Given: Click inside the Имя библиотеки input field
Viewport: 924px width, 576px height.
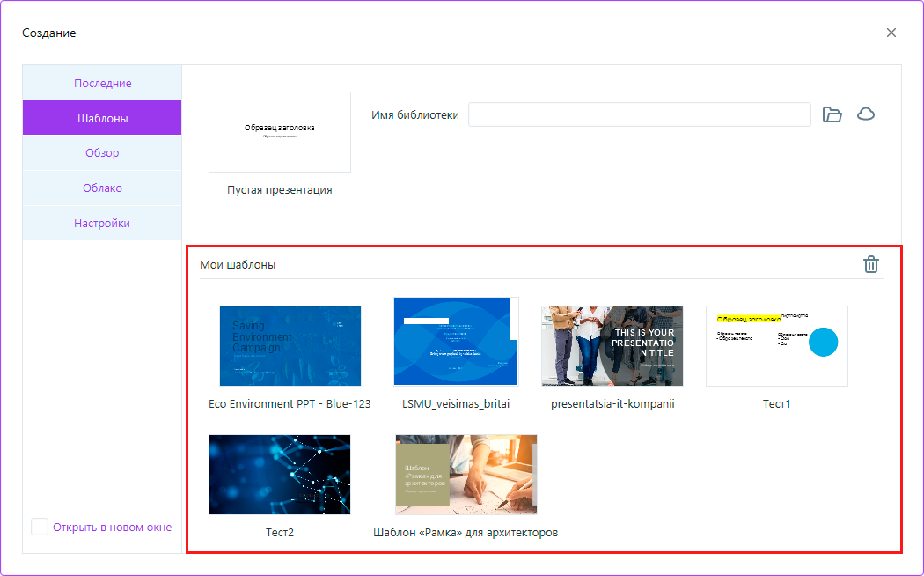Looking at the screenshot, I should (x=640, y=114).
